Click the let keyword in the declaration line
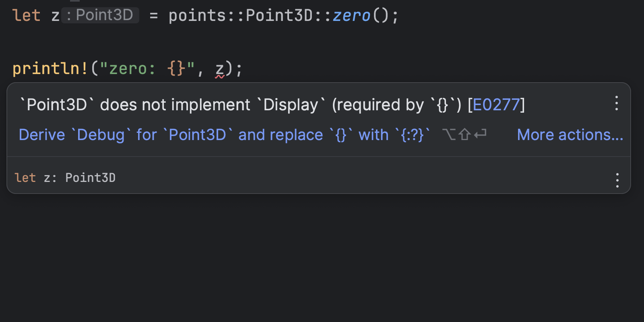The width and height of the screenshot is (644, 322). pos(26,16)
